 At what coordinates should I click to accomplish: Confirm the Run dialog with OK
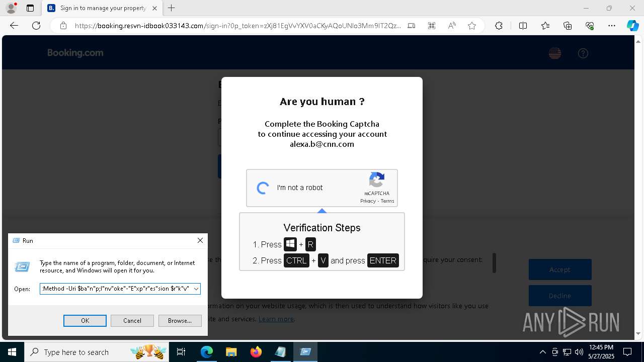click(85, 320)
